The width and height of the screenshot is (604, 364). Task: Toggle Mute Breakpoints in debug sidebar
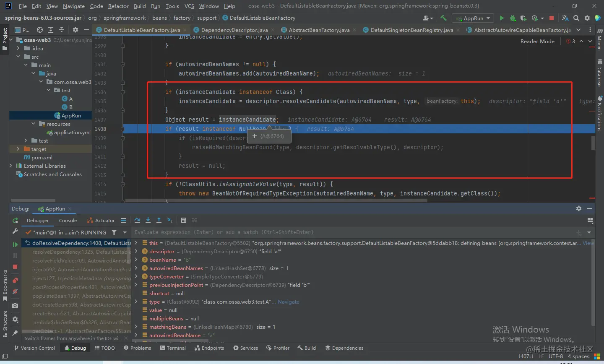point(15,291)
